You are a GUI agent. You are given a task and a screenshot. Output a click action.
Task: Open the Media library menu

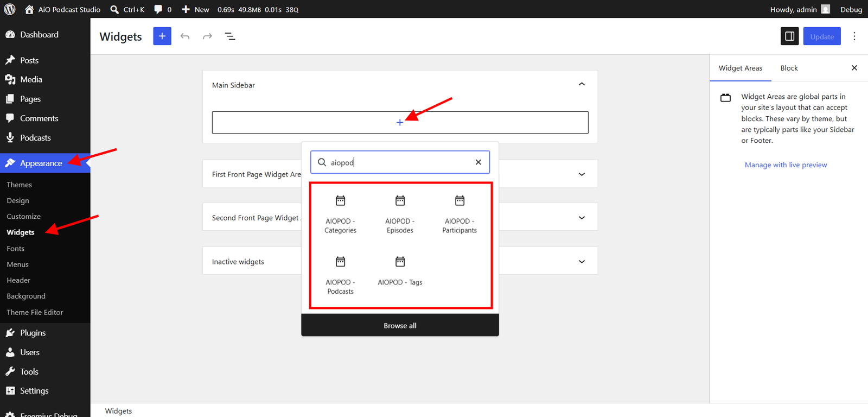coord(45,79)
